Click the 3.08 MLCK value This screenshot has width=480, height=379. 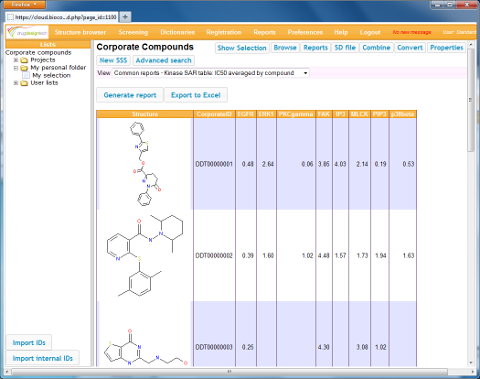tap(362, 347)
